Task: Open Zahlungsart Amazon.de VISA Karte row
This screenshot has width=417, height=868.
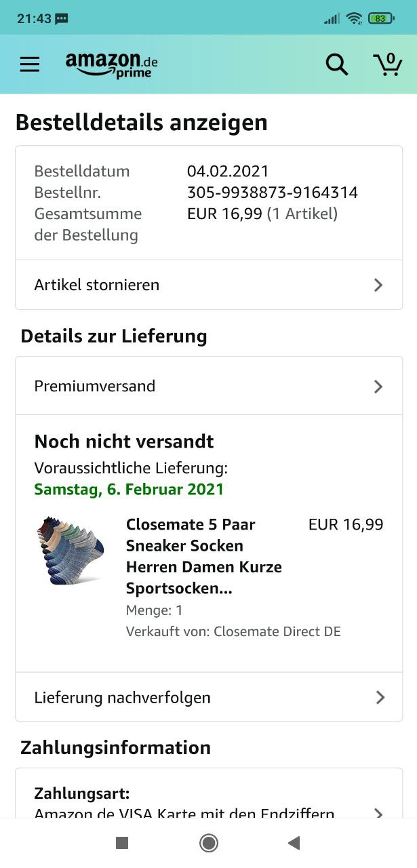Action: (x=183, y=804)
